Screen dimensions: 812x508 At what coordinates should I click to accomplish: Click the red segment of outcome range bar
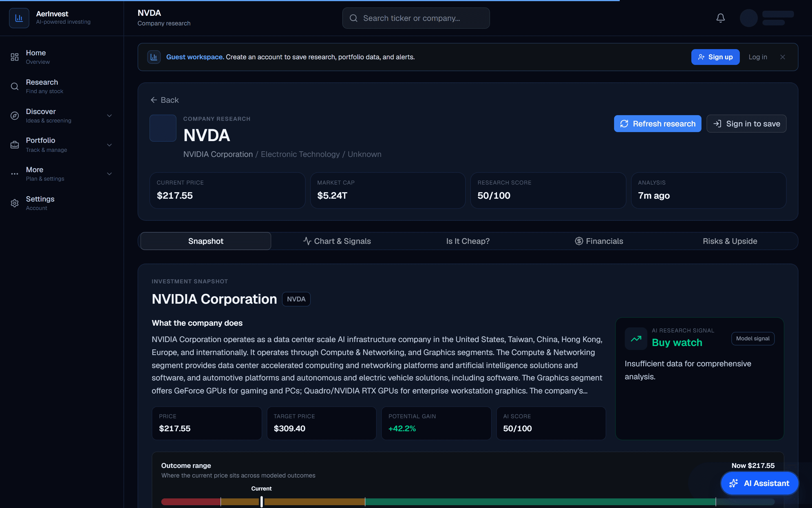[x=191, y=502]
